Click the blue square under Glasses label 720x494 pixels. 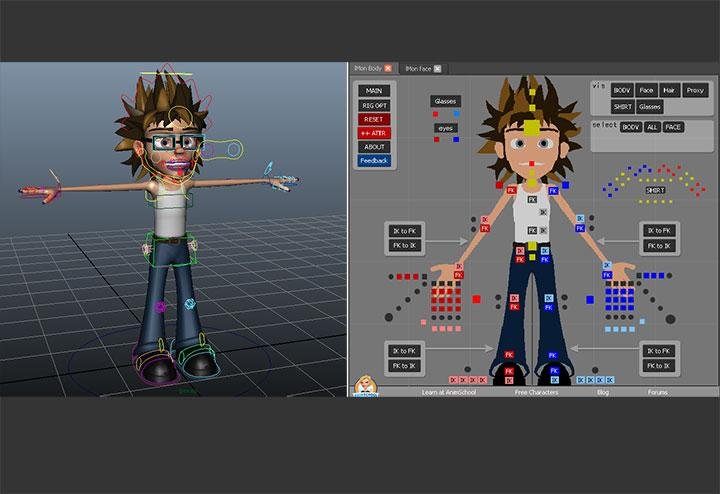pos(456,114)
